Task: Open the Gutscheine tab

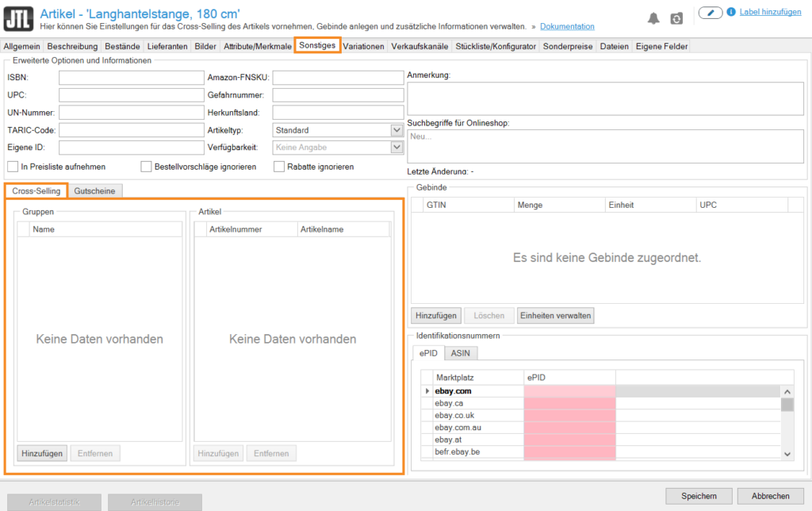Action: pos(94,190)
